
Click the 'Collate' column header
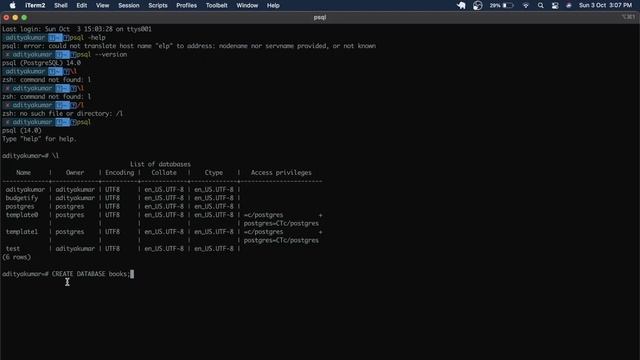(164, 173)
